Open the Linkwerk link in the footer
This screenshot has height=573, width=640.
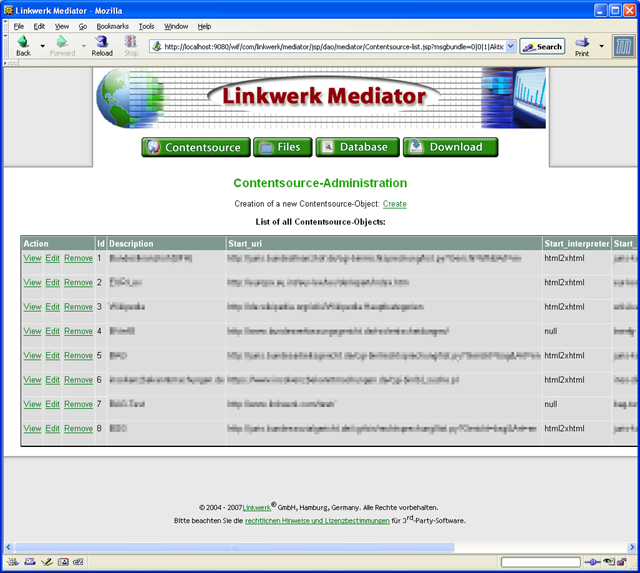pos(257,508)
